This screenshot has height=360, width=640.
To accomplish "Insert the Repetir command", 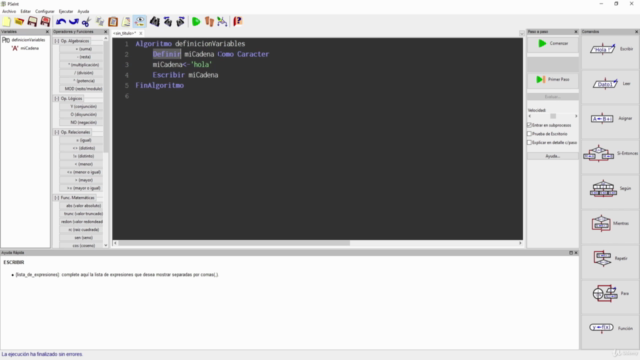I will click(611, 259).
